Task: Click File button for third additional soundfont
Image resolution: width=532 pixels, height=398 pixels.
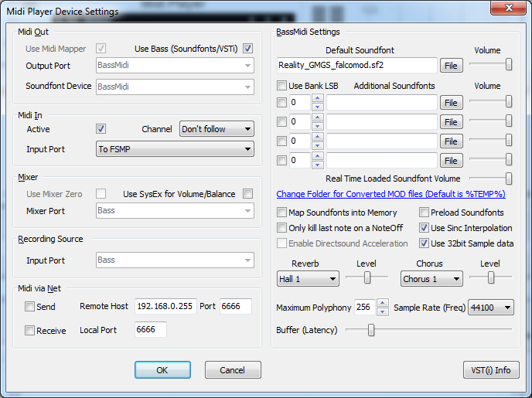Action: [x=452, y=141]
